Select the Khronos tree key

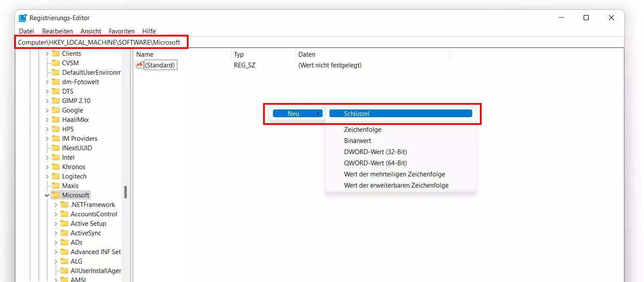click(x=74, y=167)
